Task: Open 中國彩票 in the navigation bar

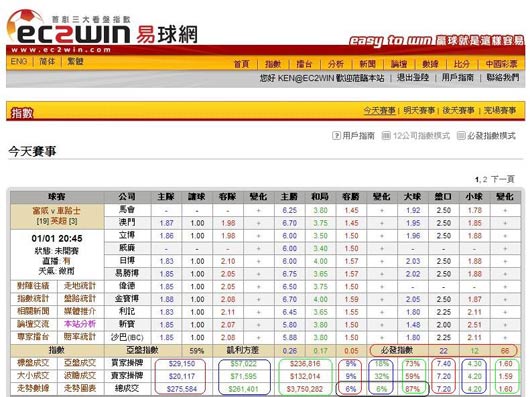Action: point(502,64)
